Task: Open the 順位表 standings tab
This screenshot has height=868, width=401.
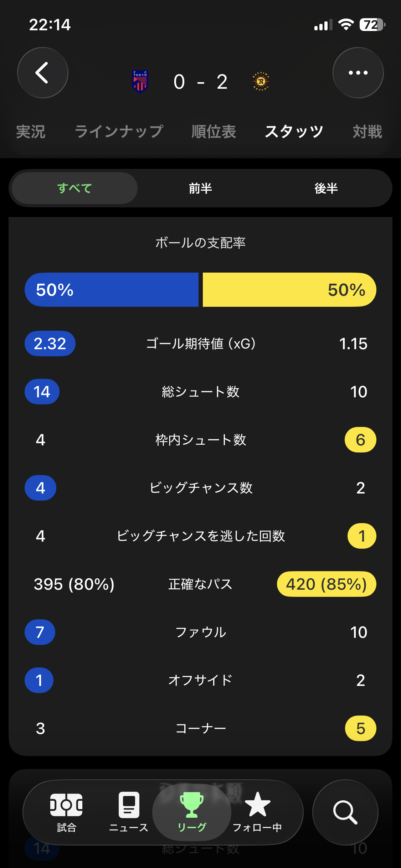Action: coord(214,132)
